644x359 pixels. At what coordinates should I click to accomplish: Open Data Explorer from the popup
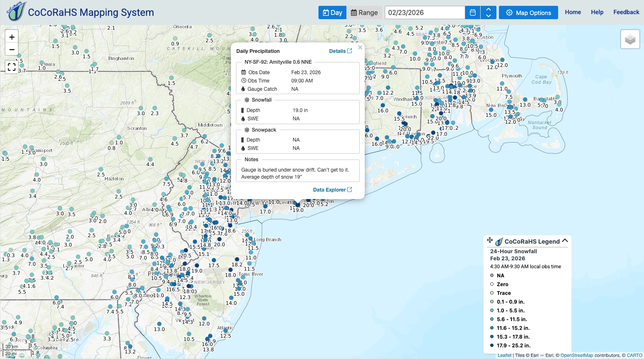pos(332,190)
